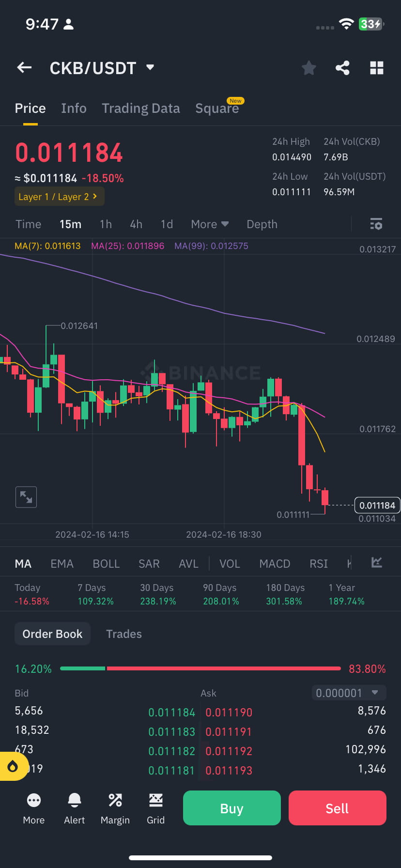Add CKB/USDT to favorites with the star
Image resolution: width=401 pixels, height=868 pixels.
[308, 68]
